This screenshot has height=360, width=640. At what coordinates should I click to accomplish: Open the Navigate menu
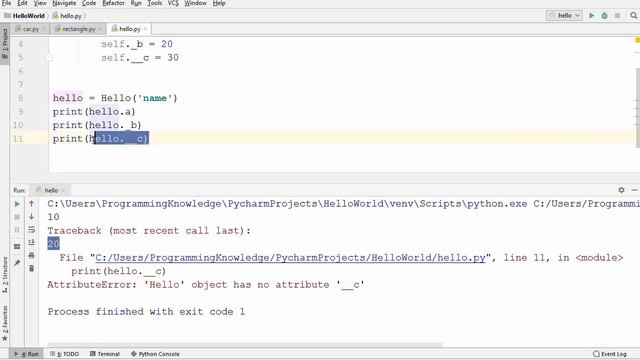(64, 3)
